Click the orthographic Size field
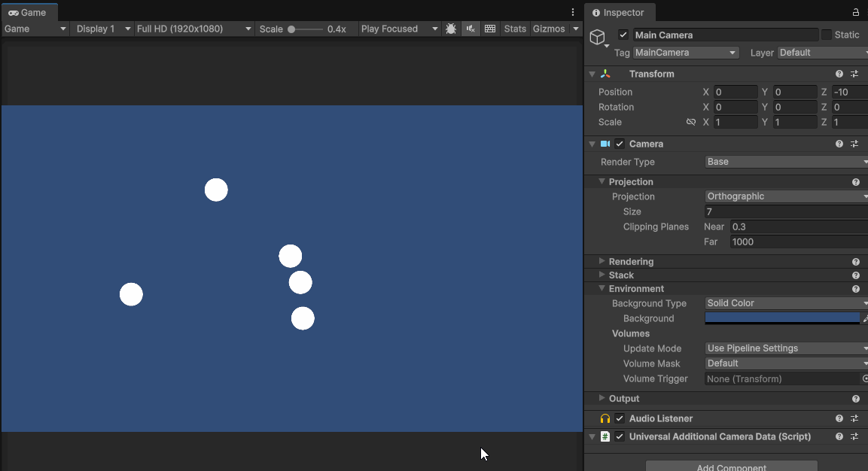 coord(787,211)
